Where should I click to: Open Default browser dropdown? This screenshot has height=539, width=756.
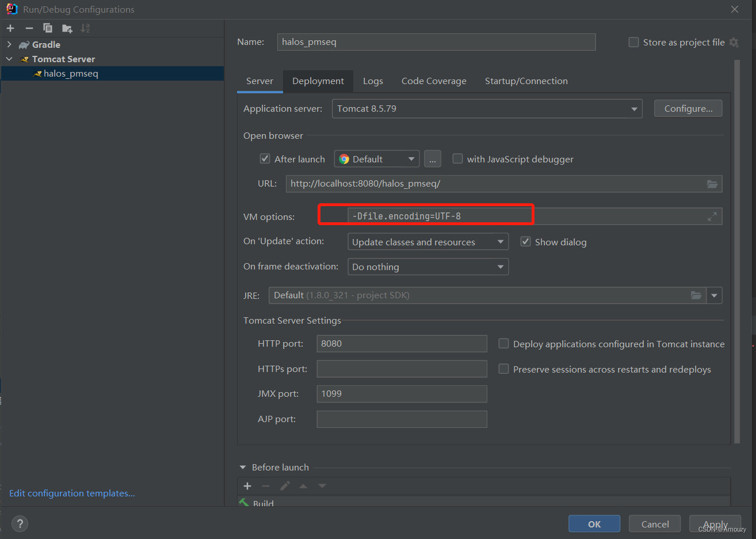[x=377, y=159]
